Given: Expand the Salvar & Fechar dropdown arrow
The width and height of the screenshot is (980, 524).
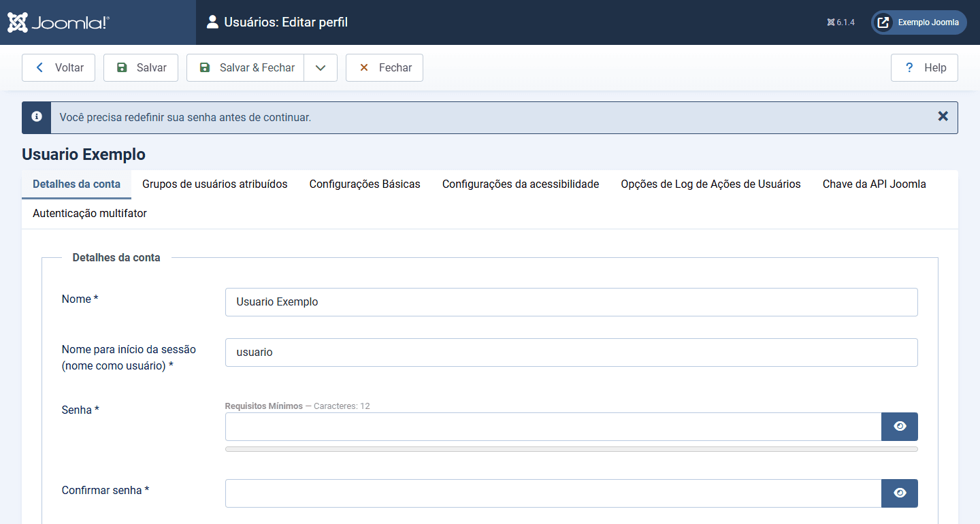Looking at the screenshot, I should pos(321,68).
